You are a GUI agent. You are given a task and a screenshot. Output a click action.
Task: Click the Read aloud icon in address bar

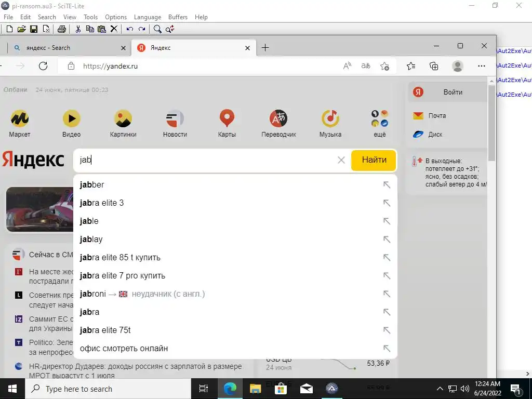(x=347, y=66)
